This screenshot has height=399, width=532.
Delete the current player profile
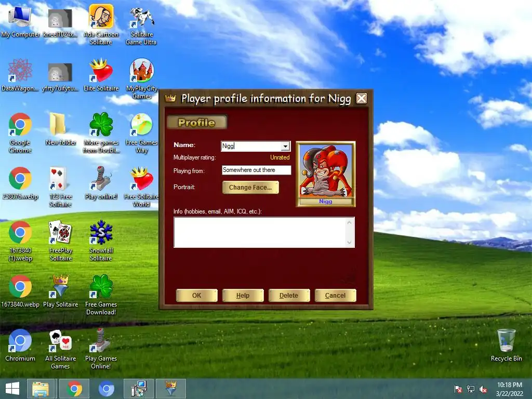[x=289, y=296]
